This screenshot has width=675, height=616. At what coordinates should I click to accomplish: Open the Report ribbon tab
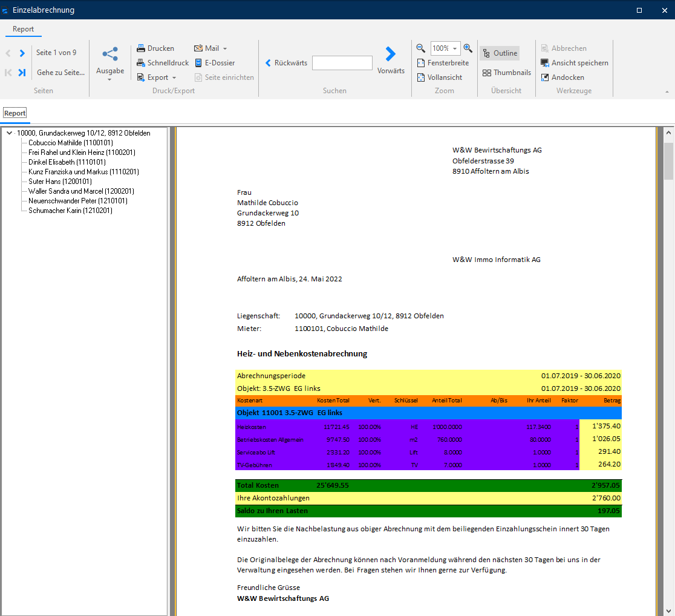[x=23, y=29]
